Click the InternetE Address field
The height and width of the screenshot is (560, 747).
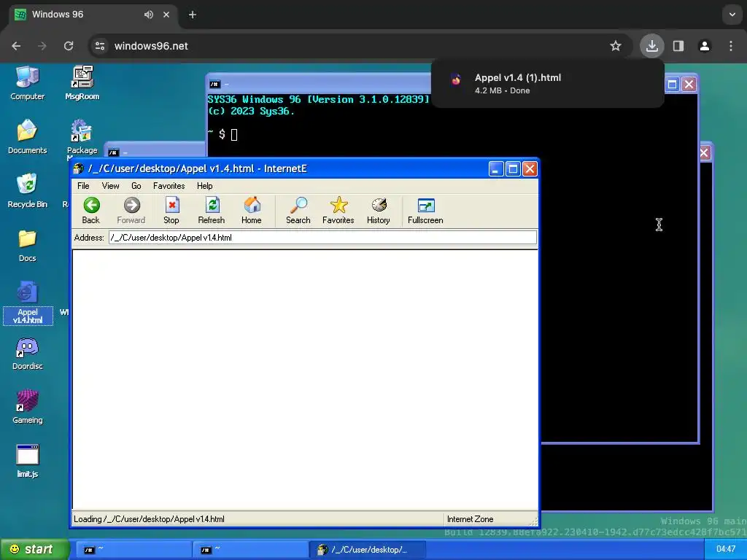(322, 237)
